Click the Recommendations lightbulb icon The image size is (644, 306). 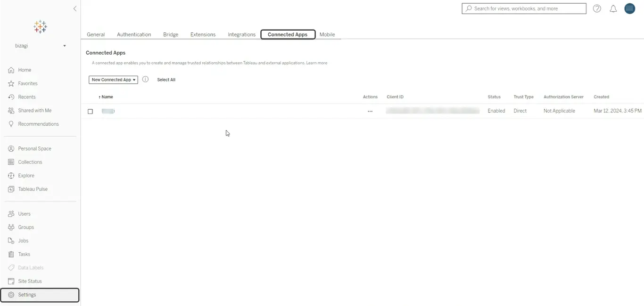(11, 124)
